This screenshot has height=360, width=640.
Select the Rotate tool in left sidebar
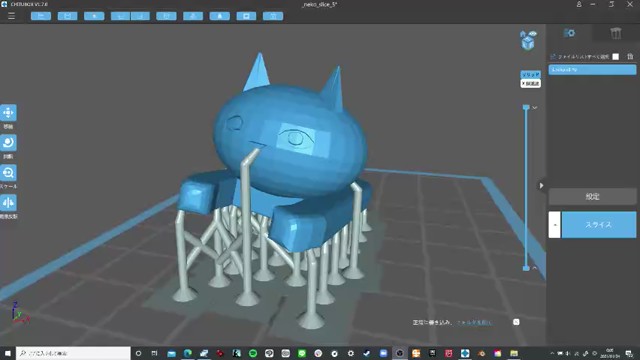(8, 143)
